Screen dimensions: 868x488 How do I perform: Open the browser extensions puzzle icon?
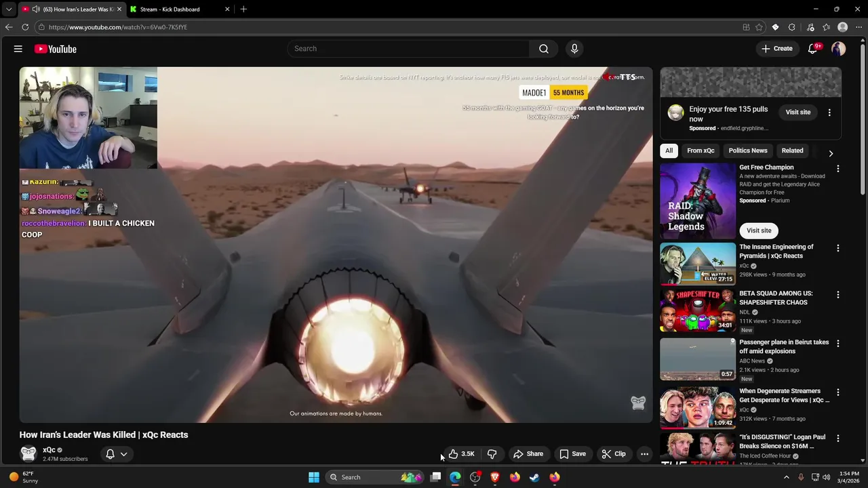click(x=792, y=27)
